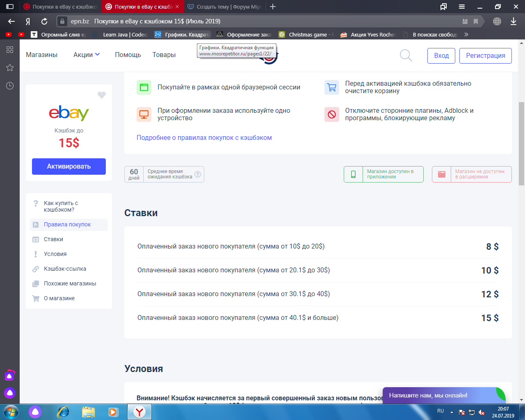Click the Yandex 'Я' home icon
The width and height of the screenshot is (525, 420).
point(28,21)
